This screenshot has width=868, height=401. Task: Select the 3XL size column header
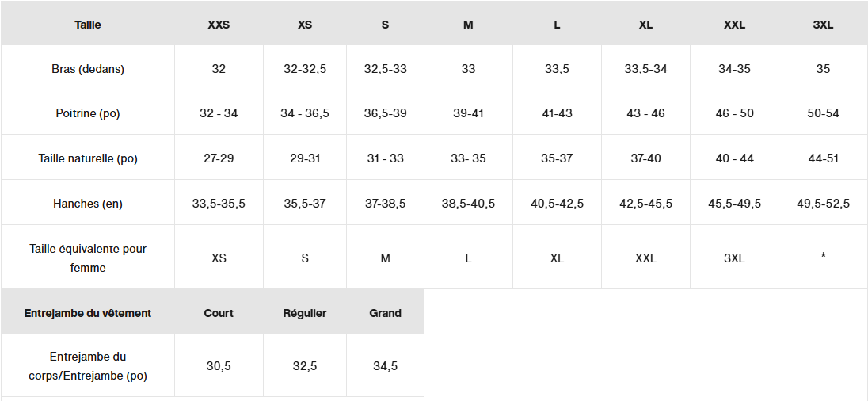[823, 25]
